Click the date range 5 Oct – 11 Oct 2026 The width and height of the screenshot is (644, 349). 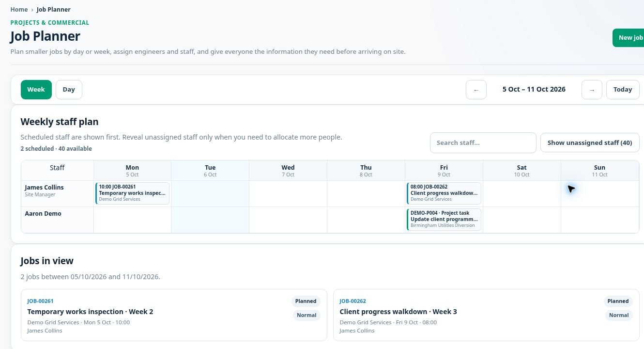coord(534,89)
